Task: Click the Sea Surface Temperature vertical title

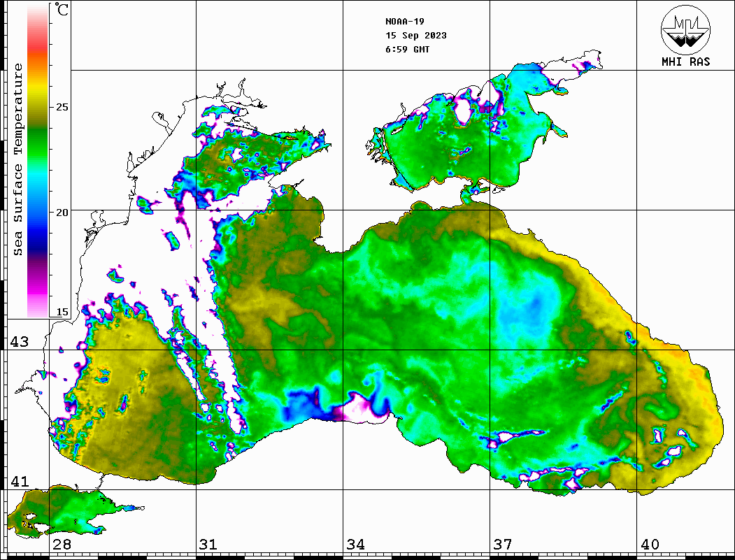Action: tap(18, 159)
